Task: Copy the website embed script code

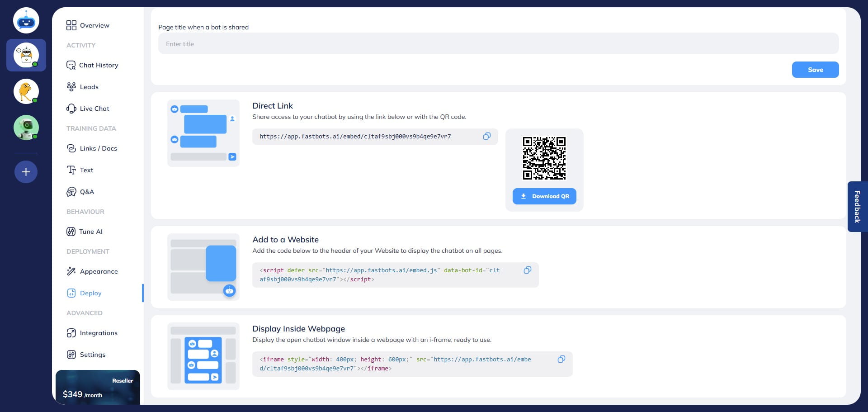Action: coord(527,270)
